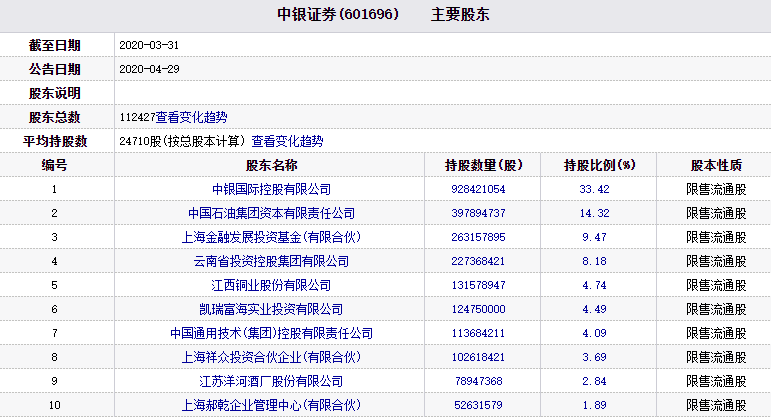771x418 pixels.
Task: Click 限售流通股 in 江西铜业 row
Action: tap(716, 285)
